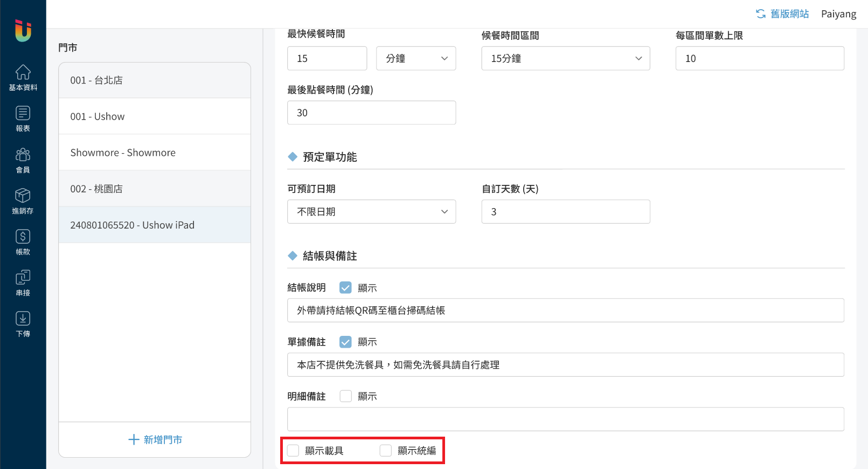Click the Ushow logo icon

coord(23,30)
